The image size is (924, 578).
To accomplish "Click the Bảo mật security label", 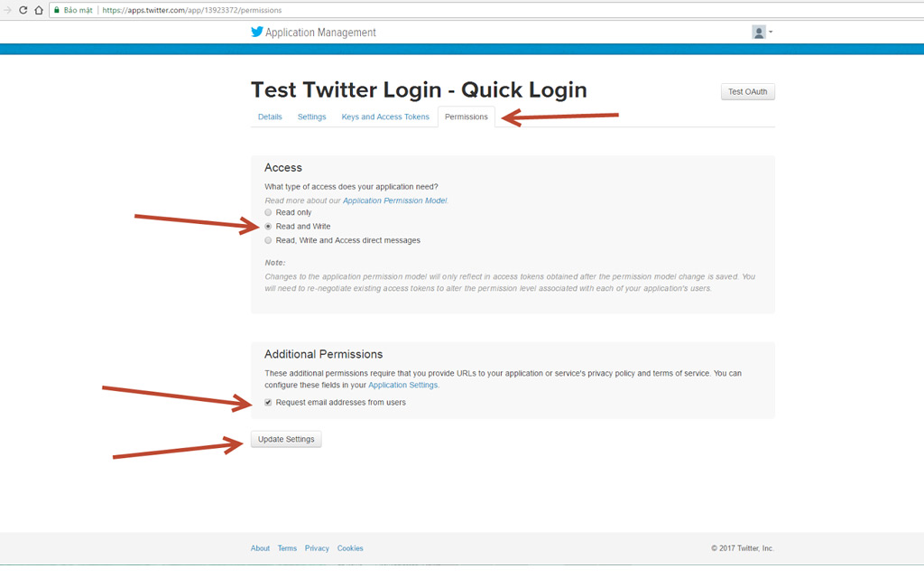I will click(78, 10).
